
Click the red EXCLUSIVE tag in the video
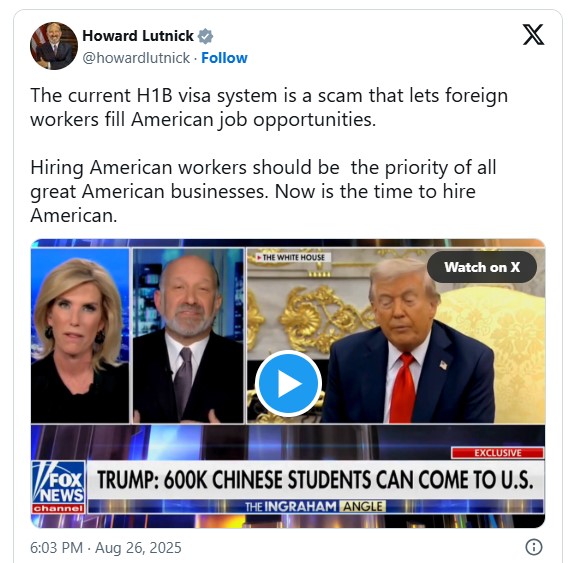[x=498, y=453]
